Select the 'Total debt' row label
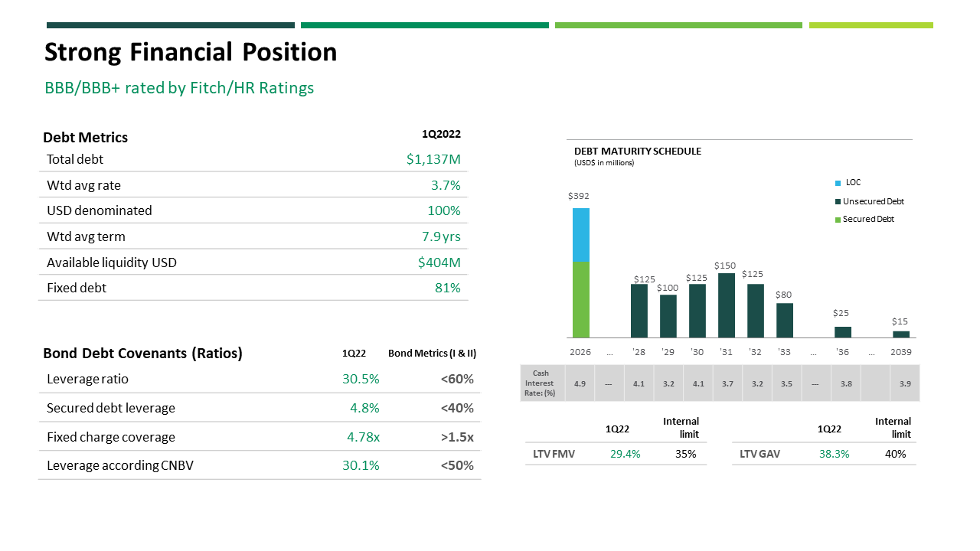980x551 pixels. [x=75, y=159]
